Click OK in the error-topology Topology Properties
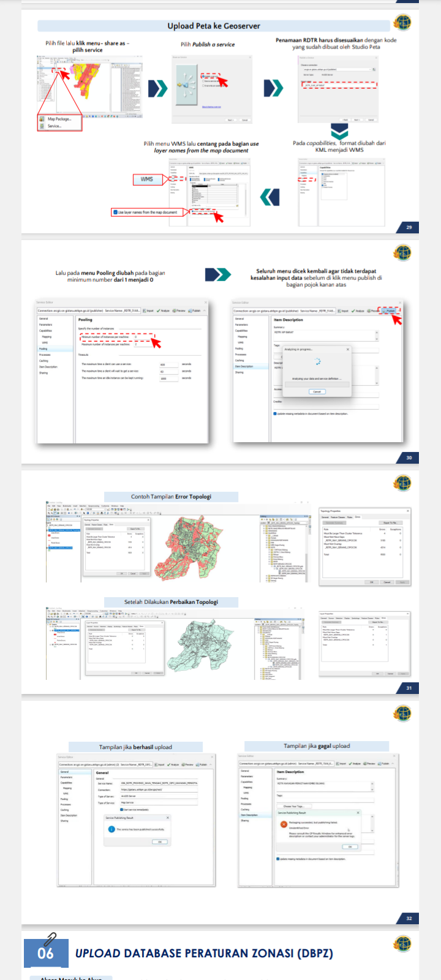This screenshot has width=441, height=980. [x=371, y=582]
